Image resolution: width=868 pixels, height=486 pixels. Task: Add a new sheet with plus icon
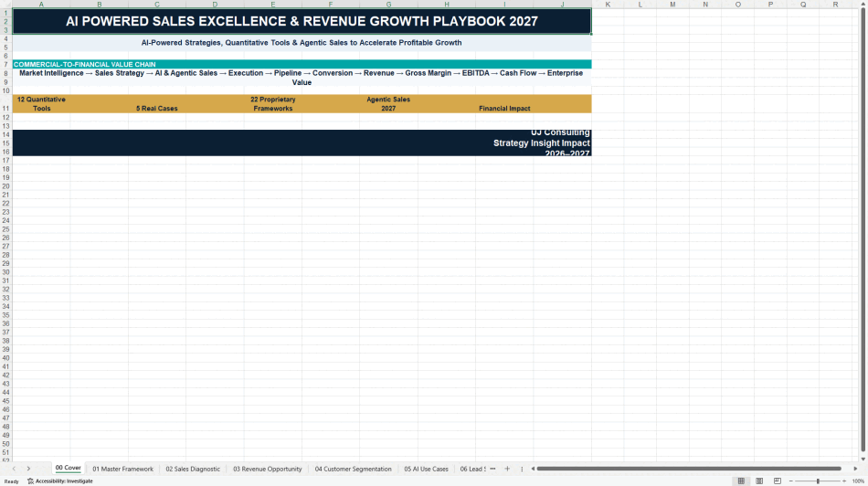[507, 469]
